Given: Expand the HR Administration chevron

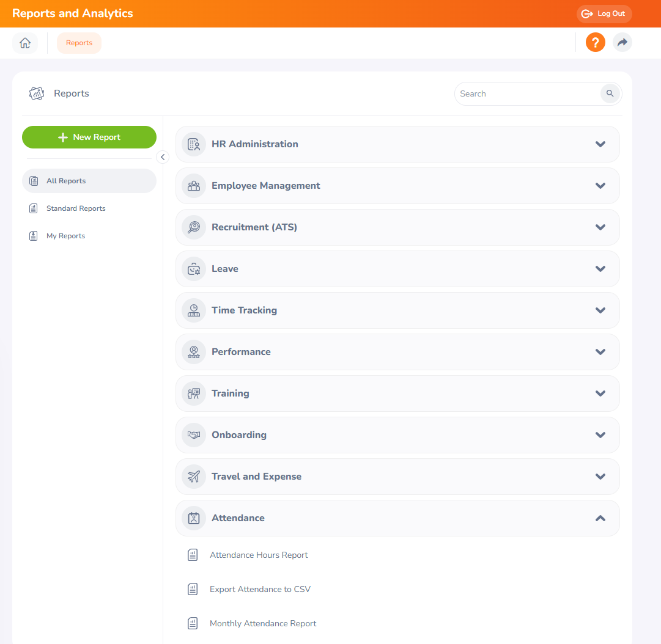Looking at the screenshot, I should pyautogui.click(x=600, y=144).
